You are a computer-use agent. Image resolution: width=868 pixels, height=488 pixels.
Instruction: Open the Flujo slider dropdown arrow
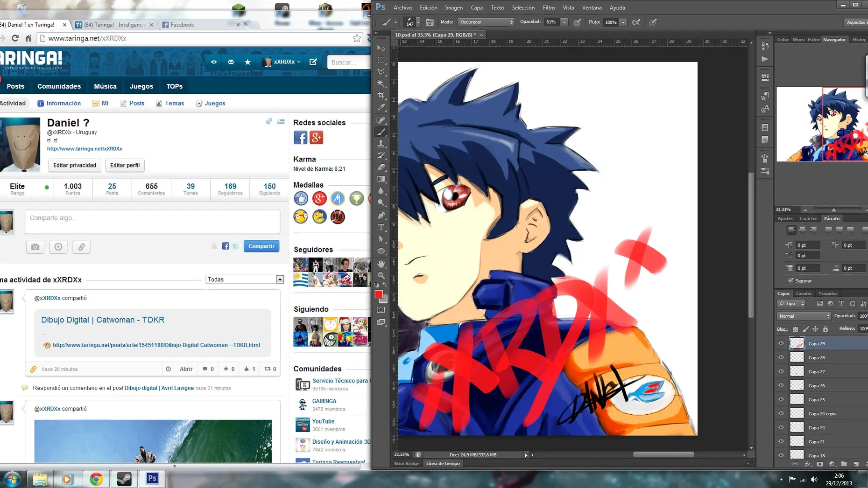[x=623, y=22]
